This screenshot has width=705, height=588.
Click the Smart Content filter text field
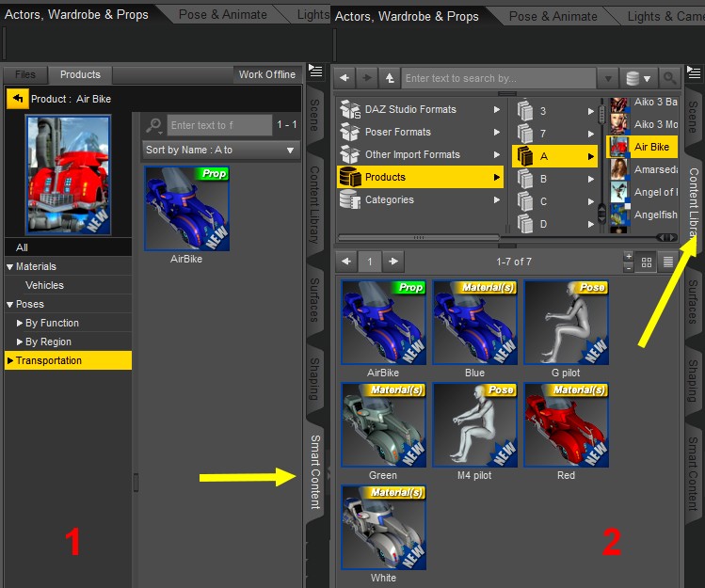pyautogui.click(x=219, y=125)
